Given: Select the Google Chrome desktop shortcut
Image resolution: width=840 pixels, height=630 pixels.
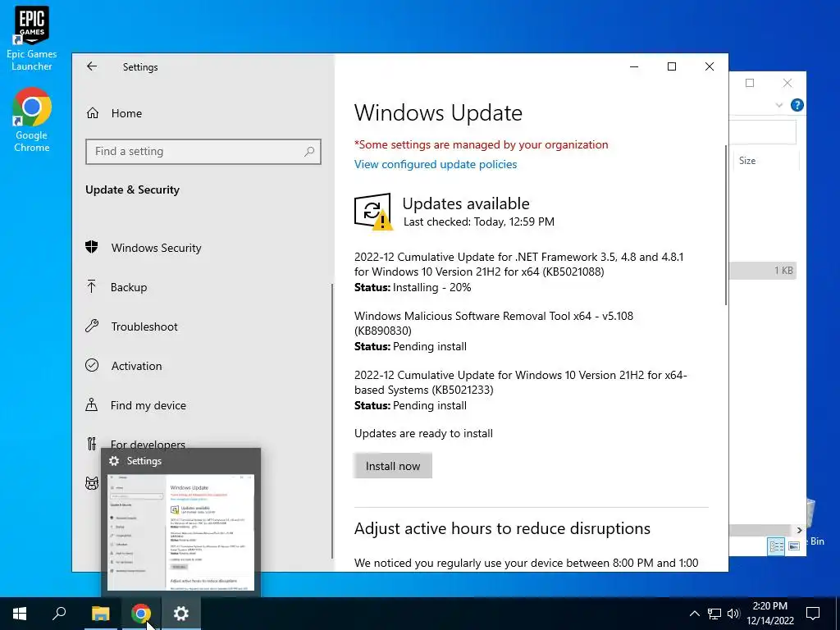Looking at the screenshot, I should click(x=32, y=120).
